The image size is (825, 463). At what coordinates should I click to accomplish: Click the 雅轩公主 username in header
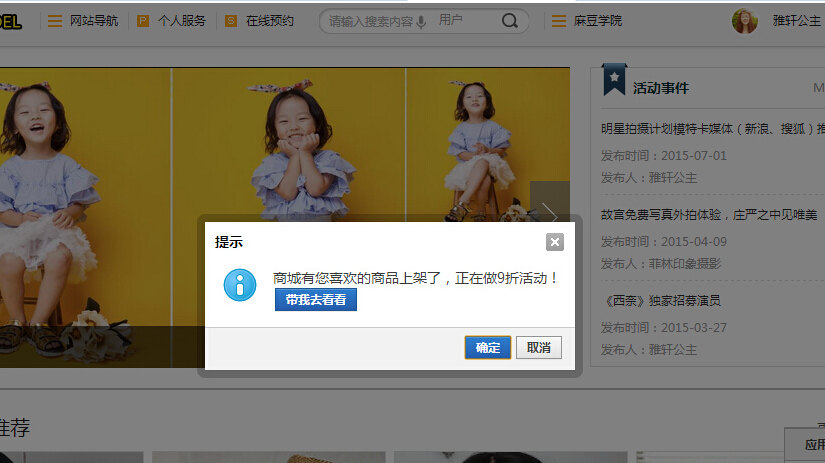[797, 21]
